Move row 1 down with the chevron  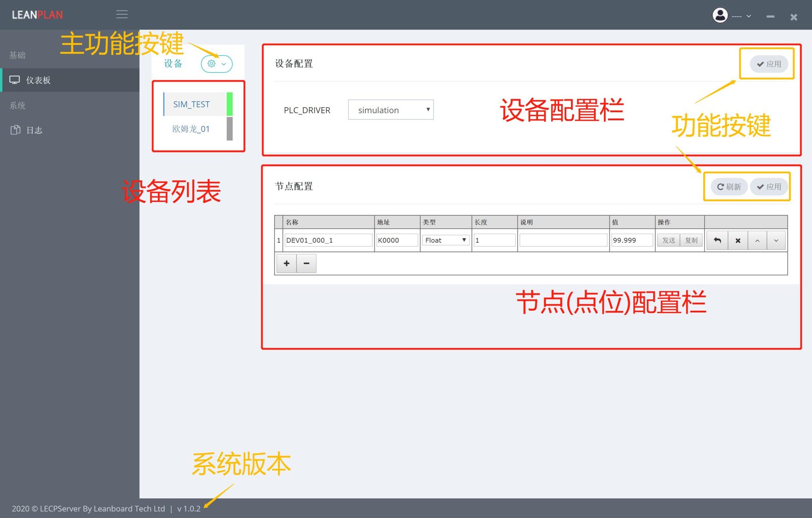click(x=776, y=240)
